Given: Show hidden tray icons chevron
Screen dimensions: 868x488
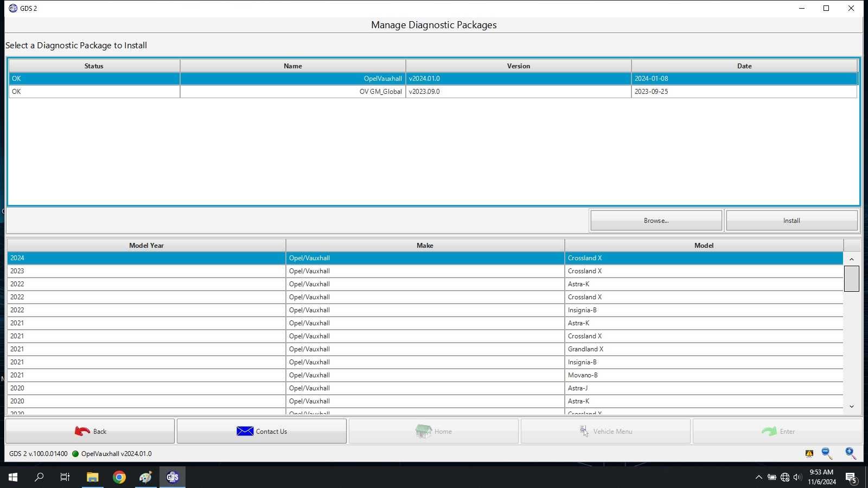Looking at the screenshot, I should (758, 477).
